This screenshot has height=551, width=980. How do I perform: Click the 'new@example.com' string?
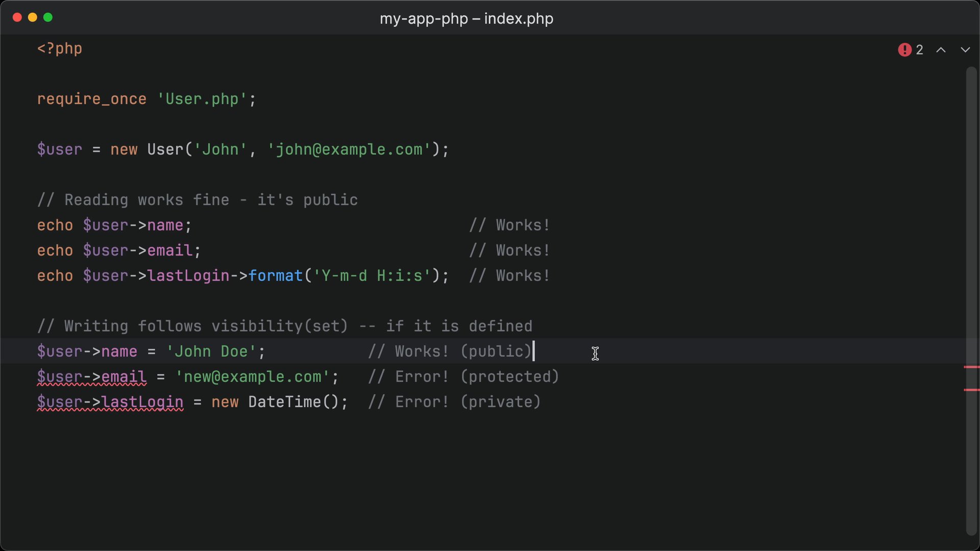253,377
